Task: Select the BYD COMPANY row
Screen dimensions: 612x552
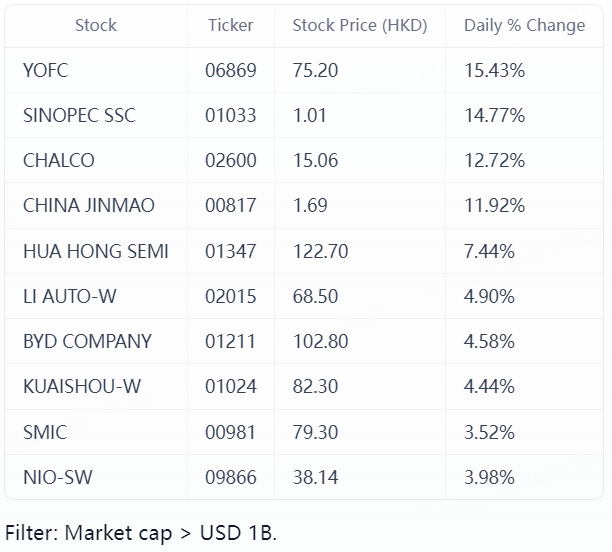Action: [87, 341]
